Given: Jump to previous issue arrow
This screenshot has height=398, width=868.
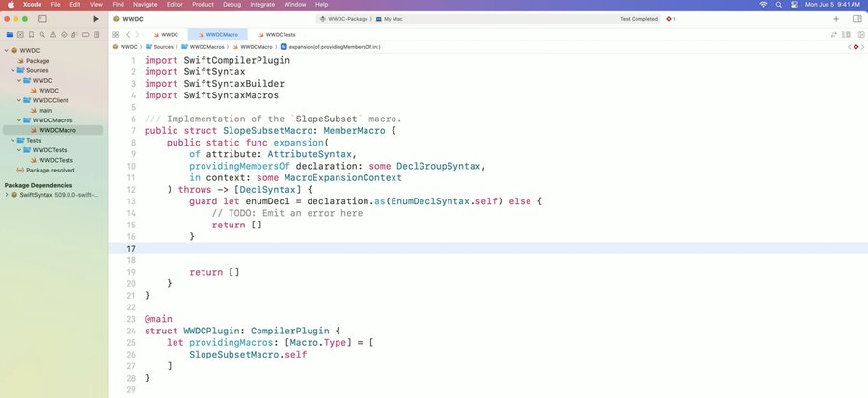Looking at the screenshot, I should 850,47.
